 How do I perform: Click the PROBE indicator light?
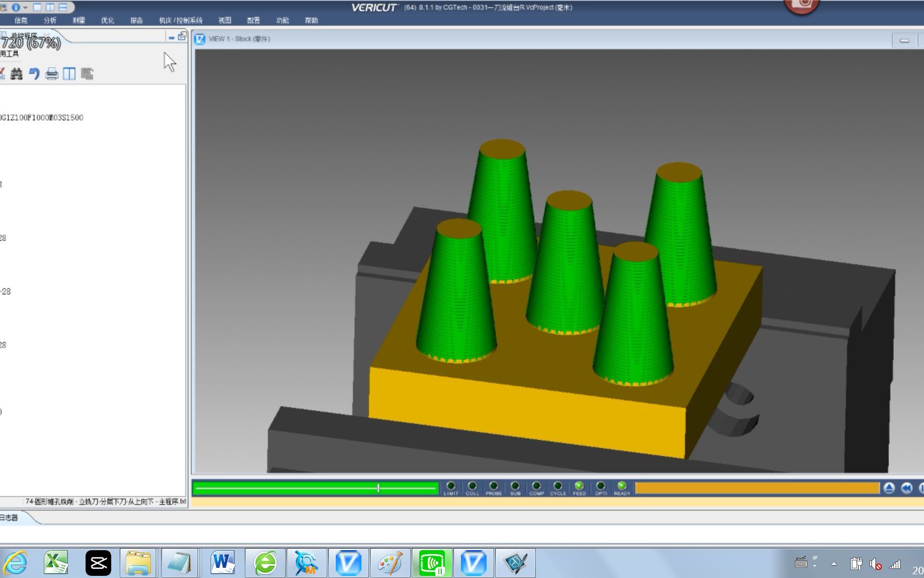coord(494,486)
